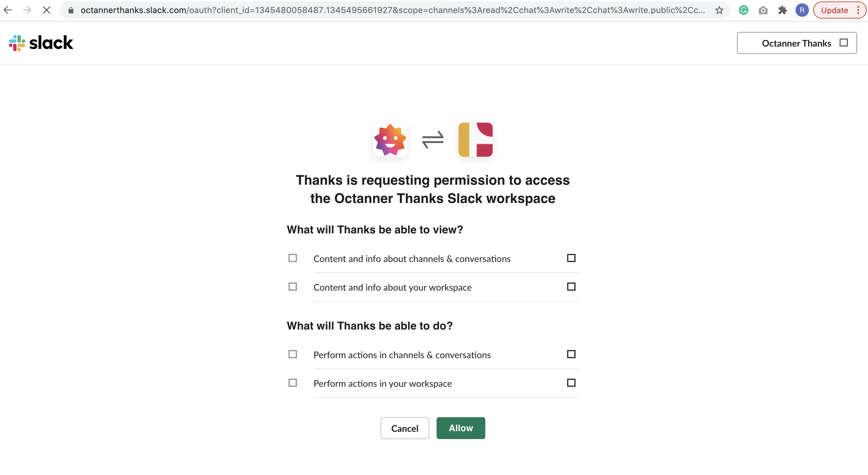Image resolution: width=868 pixels, height=475 pixels.
Task: Open the Octanner Thanks workspace dropdown
Action: tap(796, 43)
